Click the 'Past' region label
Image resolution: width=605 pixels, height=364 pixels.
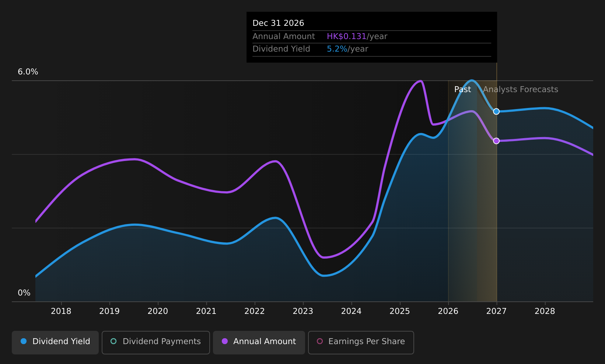462,90
